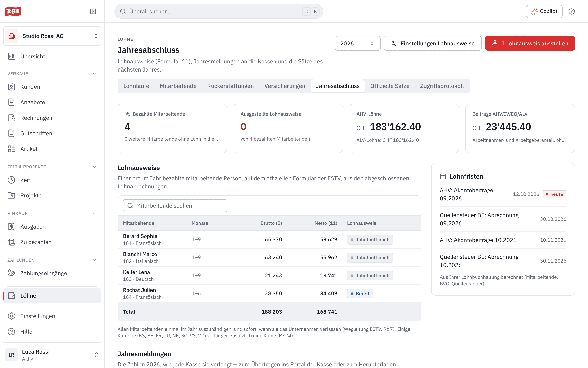
Task: Select Bianchi Marco row
Action: coord(269,258)
